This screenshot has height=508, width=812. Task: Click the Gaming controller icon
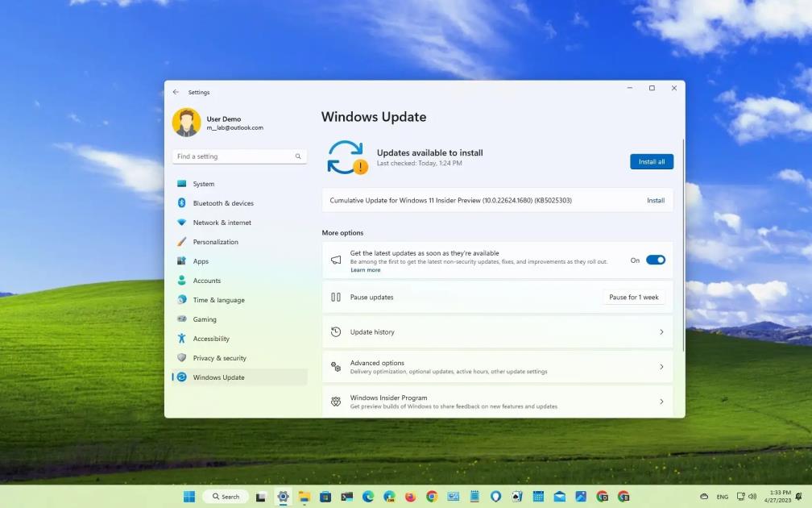coord(182,319)
